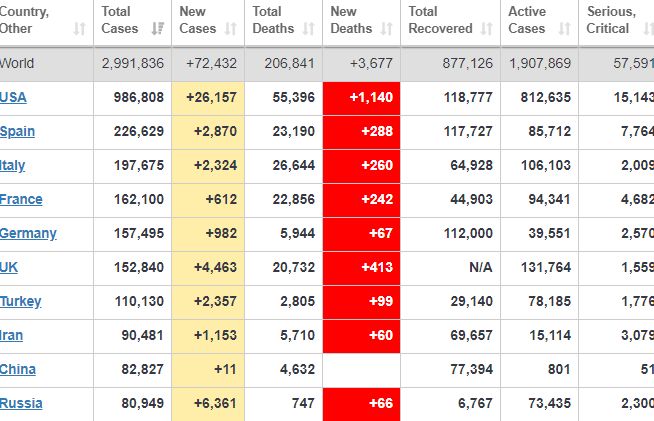The image size is (654, 421).
Task: Open the Iran country link
Action: point(12,335)
